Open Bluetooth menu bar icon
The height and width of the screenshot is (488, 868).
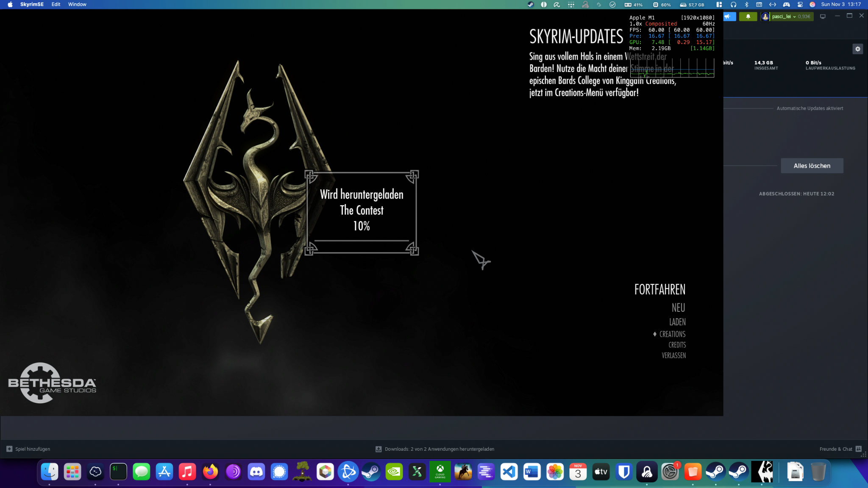tap(746, 5)
